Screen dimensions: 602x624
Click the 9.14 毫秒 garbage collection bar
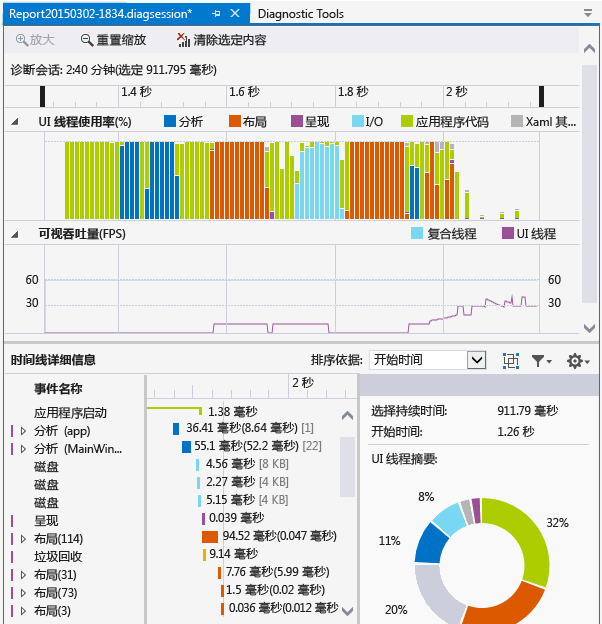pos(204,554)
